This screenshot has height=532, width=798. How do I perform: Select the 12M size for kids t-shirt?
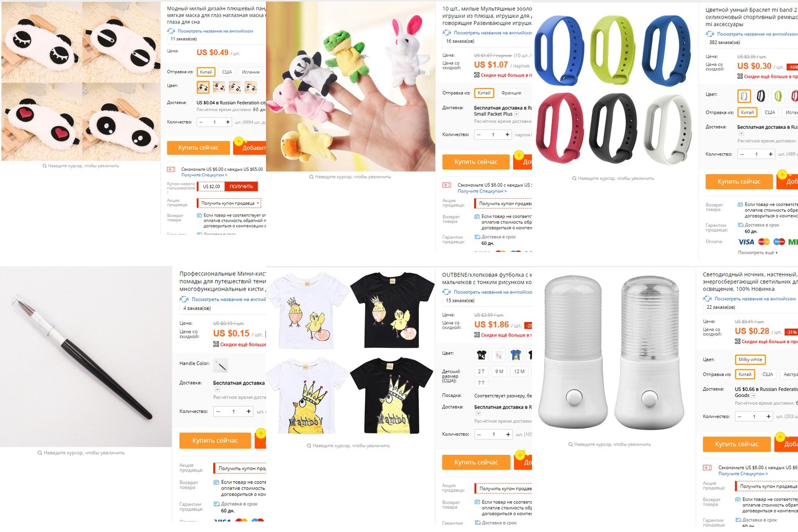click(519, 371)
